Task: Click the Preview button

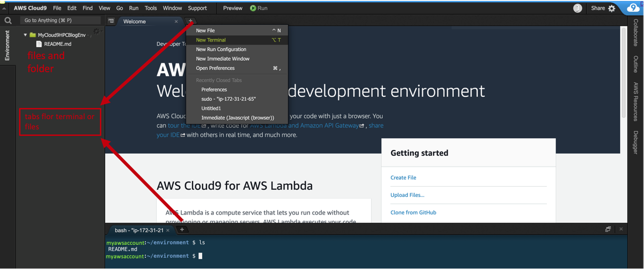Action: [233, 8]
